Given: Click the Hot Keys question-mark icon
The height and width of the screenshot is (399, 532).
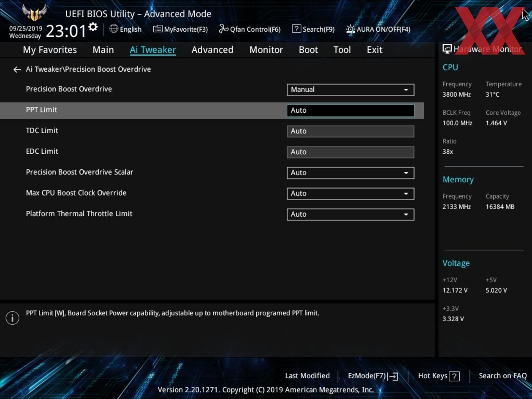Looking at the screenshot, I should pos(454,376).
